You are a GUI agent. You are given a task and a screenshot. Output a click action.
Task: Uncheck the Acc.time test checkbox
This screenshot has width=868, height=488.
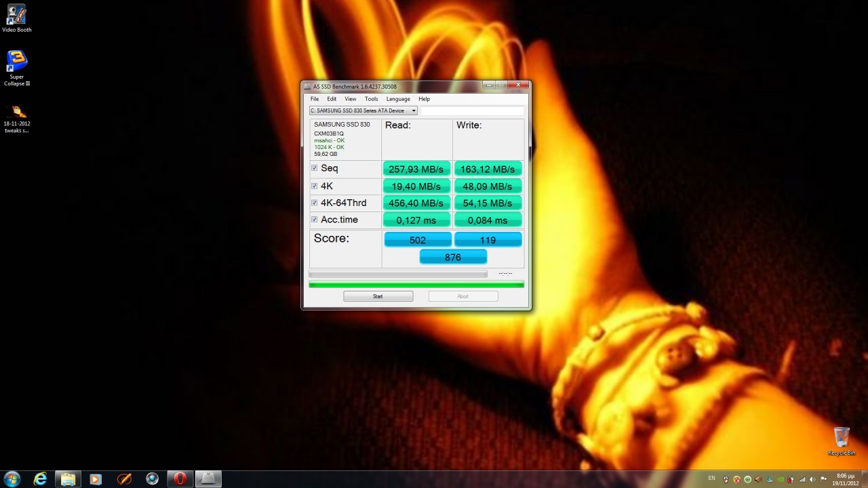pos(314,220)
